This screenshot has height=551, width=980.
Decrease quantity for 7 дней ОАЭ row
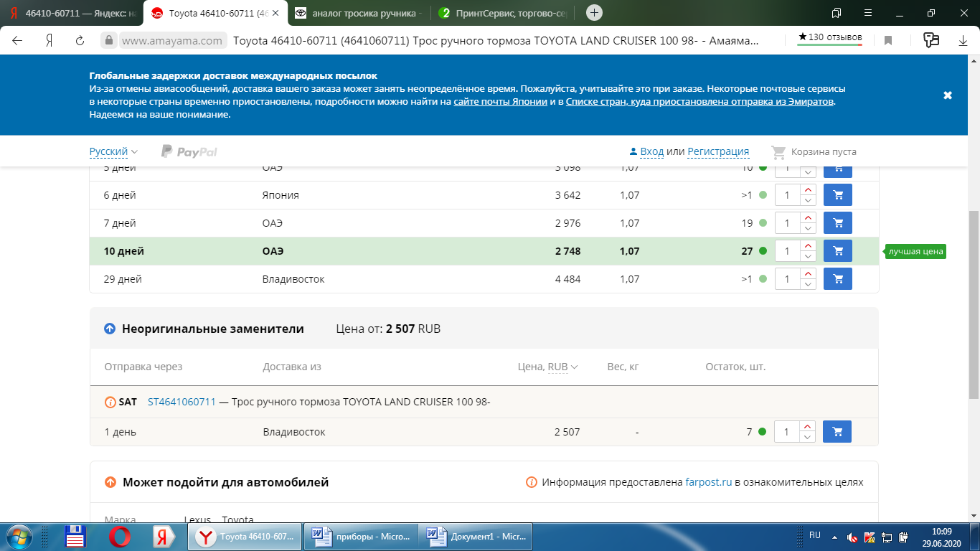pos(808,228)
